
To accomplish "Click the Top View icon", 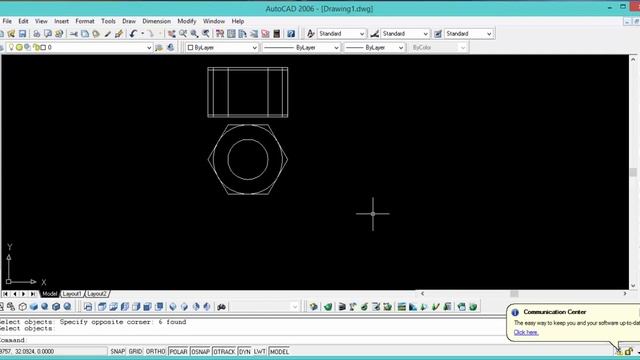I will [x=102, y=307].
